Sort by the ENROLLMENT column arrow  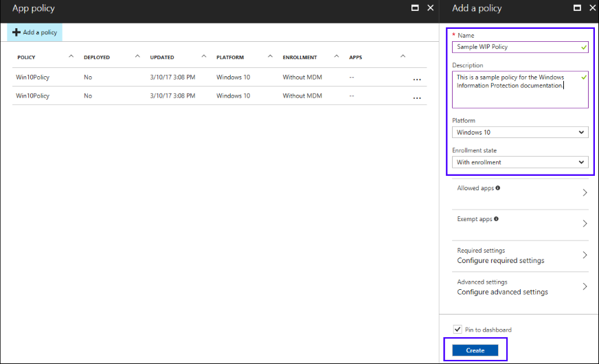point(337,56)
